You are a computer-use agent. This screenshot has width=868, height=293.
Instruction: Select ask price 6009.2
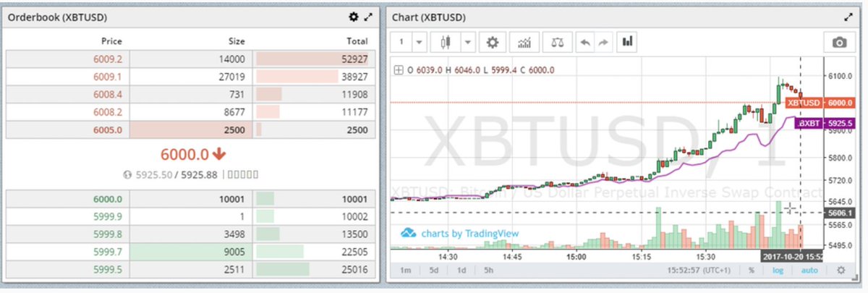tap(107, 59)
